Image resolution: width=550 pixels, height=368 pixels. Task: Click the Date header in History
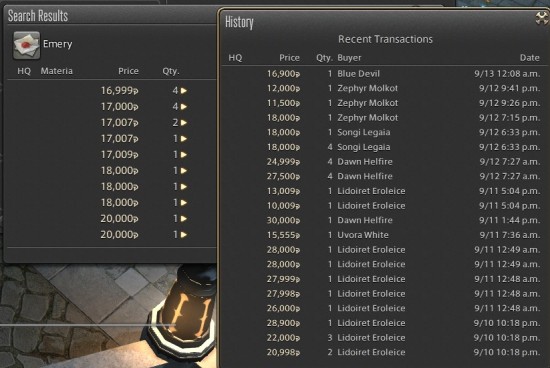pyautogui.click(x=530, y=58)
